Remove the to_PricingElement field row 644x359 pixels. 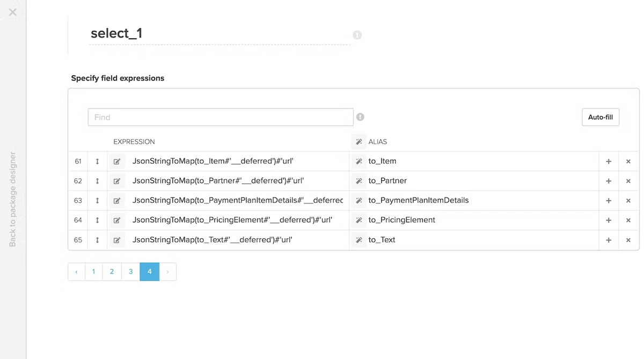point(628,220)
